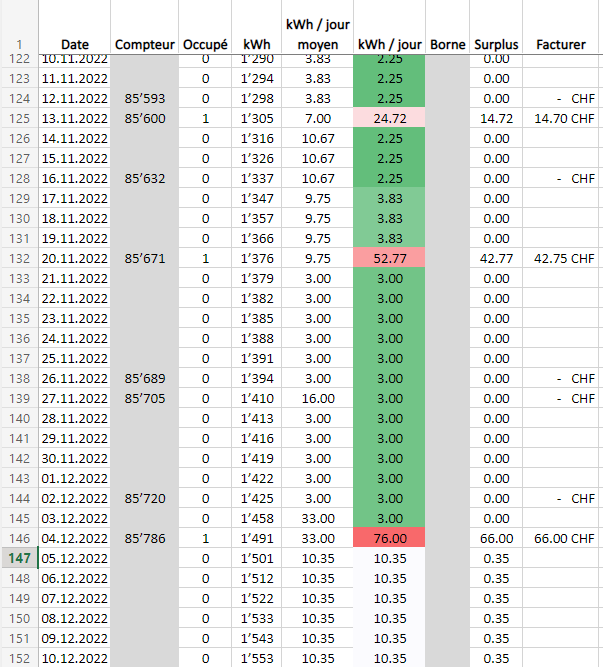Click the kWh value 1'394
Screen dimensions: 603x667
256,378
